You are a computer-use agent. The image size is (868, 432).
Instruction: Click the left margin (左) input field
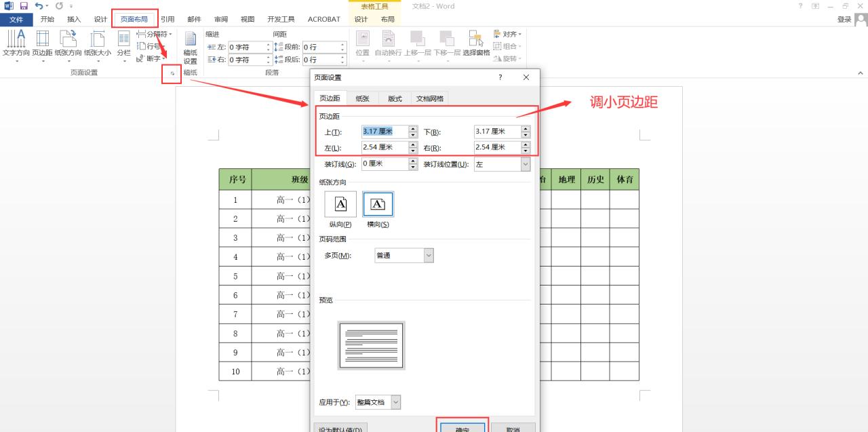(384, 147)
